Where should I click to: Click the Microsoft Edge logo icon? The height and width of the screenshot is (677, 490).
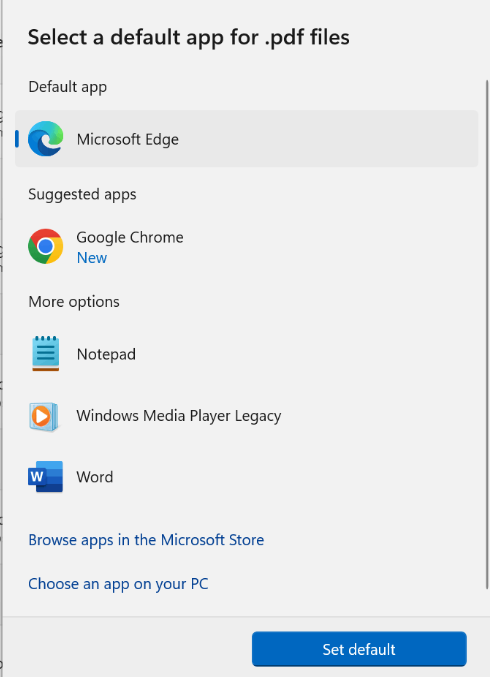click(x=45, y=139)
